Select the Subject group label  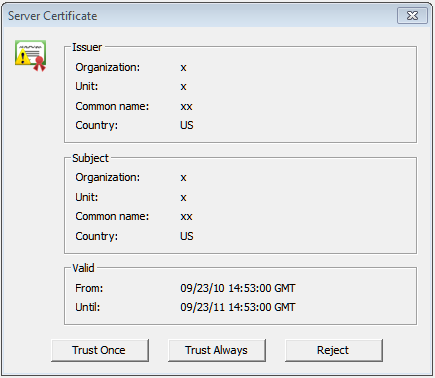(90, 158)
